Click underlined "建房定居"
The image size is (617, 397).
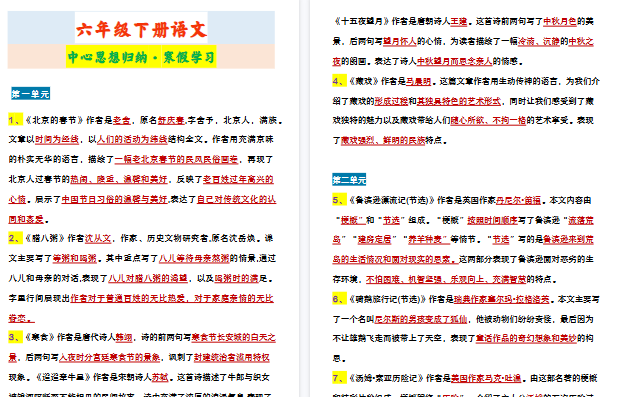pos(374,239)
